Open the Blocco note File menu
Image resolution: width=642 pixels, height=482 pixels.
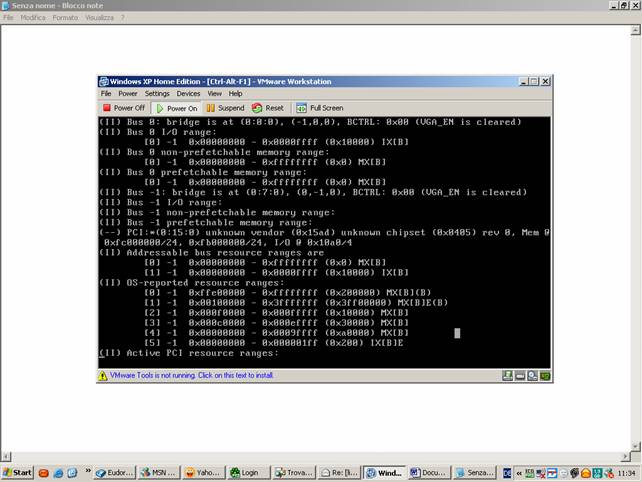pyautogui.click(x=8, y=17)
